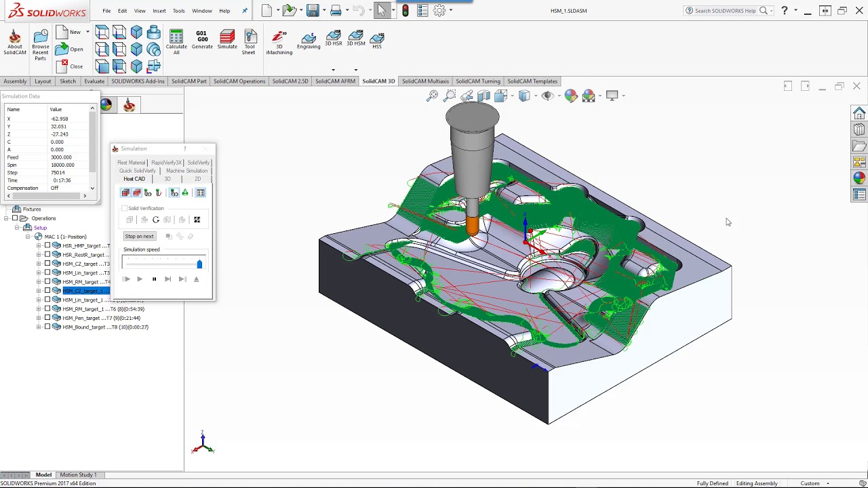Tick the Operations checkbox in tree
Screen dimensions: 868x488
(15, 218)
